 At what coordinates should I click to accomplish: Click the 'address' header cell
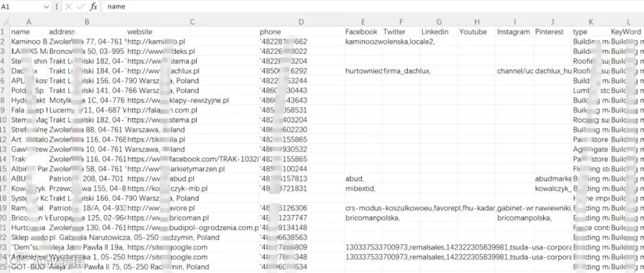pyautogui.click(x=87, y=32)
